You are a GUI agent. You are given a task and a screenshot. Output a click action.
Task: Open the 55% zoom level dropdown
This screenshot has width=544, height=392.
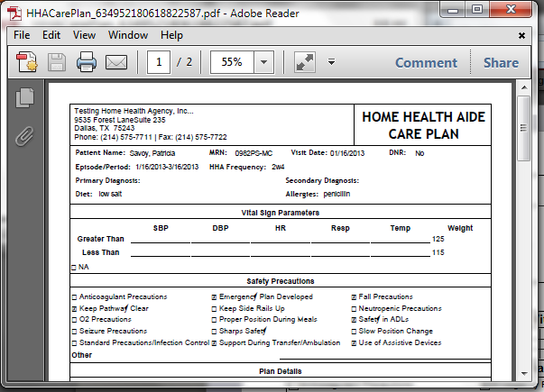[264, 62]
